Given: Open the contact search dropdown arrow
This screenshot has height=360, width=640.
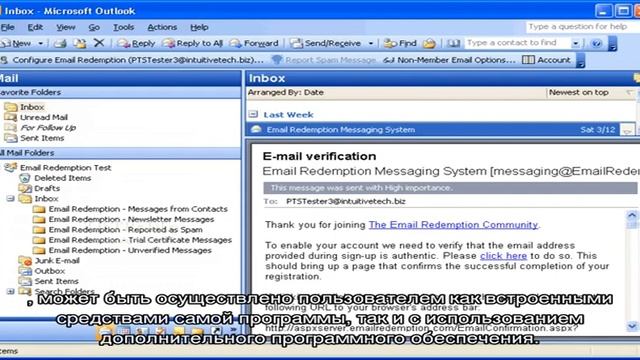Looking at the screenshot, I should click(576, 43).
